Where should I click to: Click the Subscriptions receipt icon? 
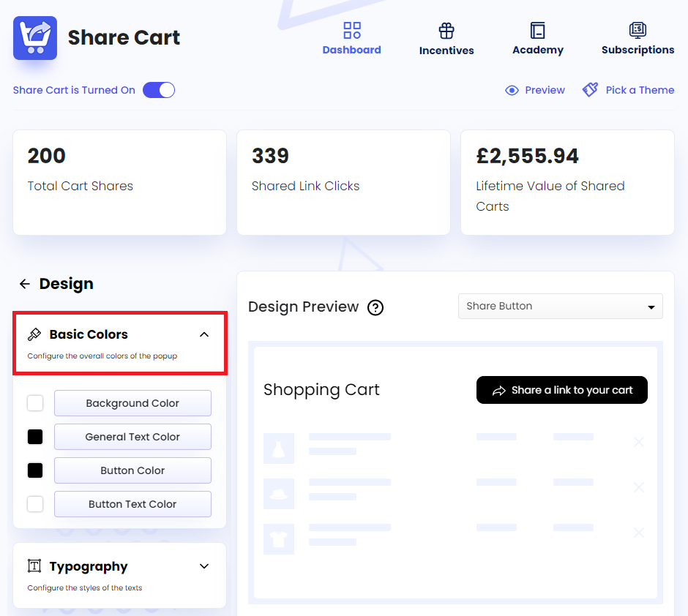637,31
